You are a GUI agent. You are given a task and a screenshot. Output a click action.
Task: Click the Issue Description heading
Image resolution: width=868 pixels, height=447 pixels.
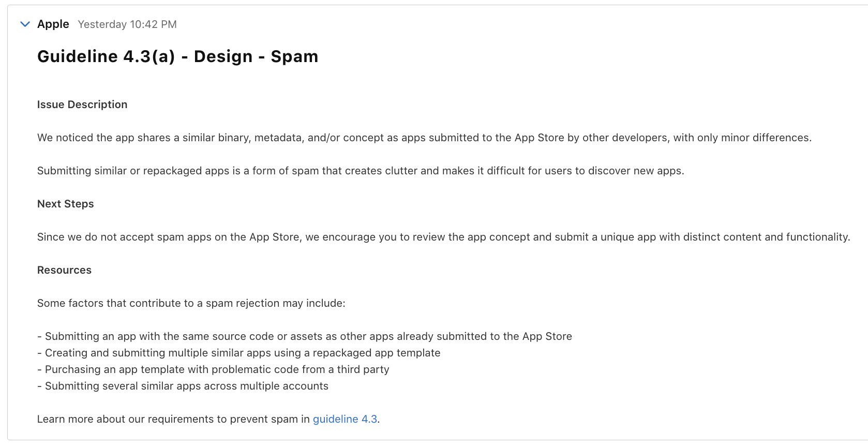point(82,105)
